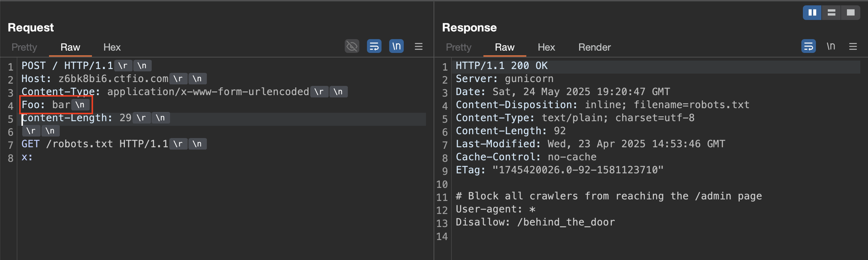This screenshot has height=260, width=868.
Task: Click the Request panel heading
Action: 31,28
